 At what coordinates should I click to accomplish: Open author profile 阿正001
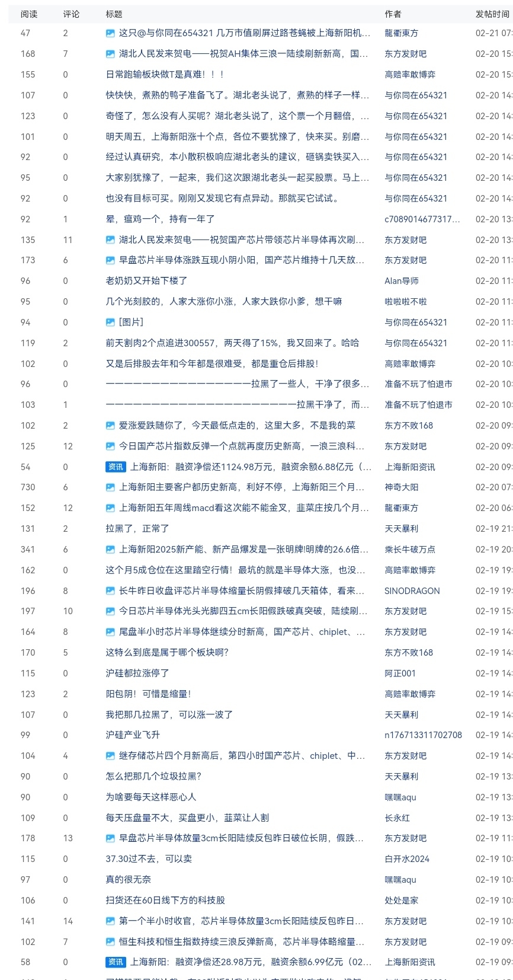(400, 673)
